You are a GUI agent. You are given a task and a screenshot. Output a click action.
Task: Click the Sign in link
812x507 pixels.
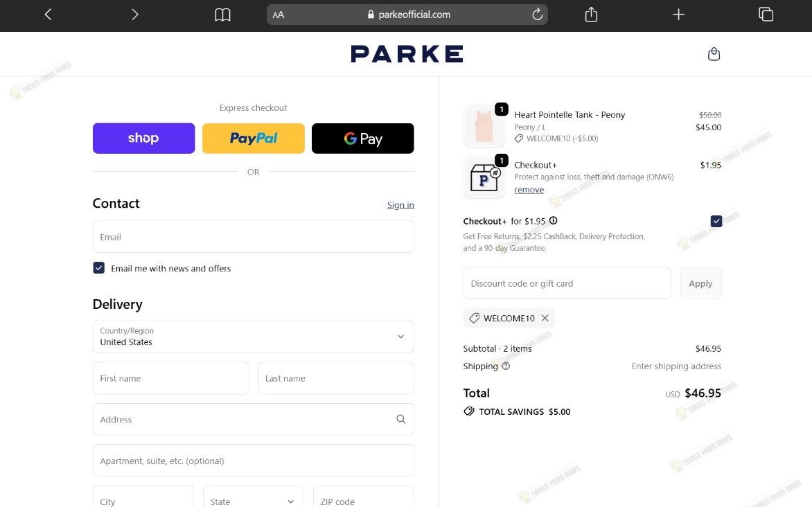pos(400,205)
